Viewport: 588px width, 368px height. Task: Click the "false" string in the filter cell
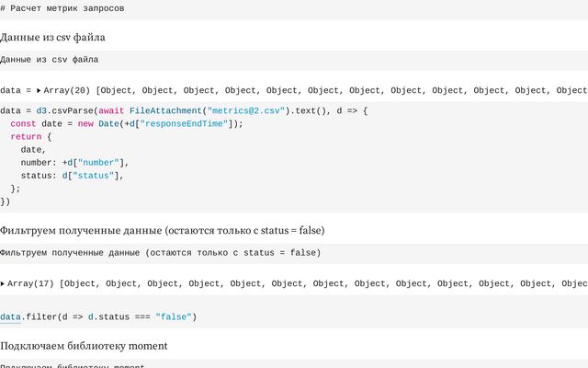tap(173, 317)
